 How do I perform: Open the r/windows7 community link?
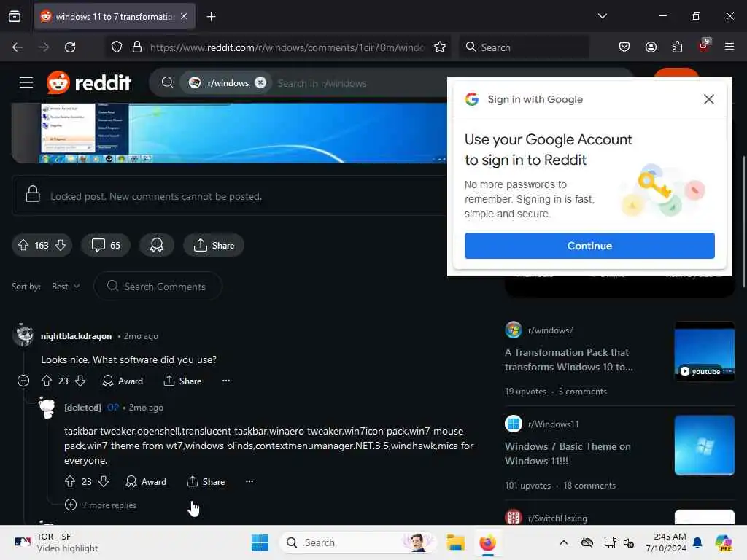coord(551,330)
